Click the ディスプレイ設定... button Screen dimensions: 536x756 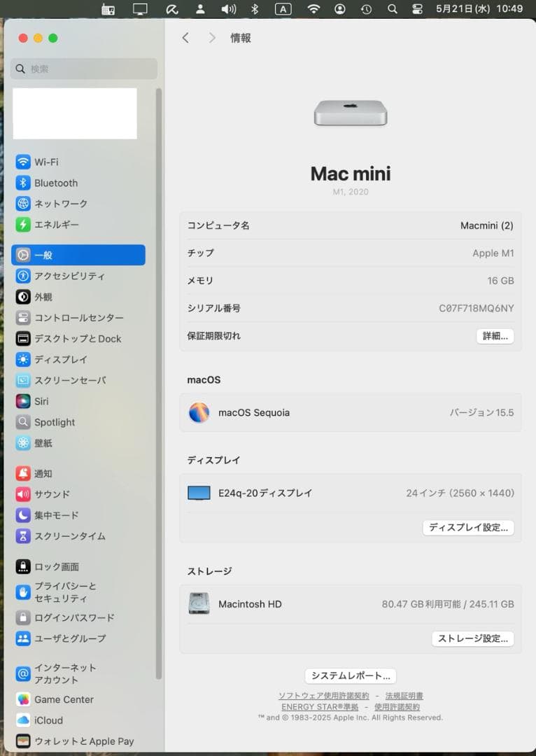(x=469, y=528)
